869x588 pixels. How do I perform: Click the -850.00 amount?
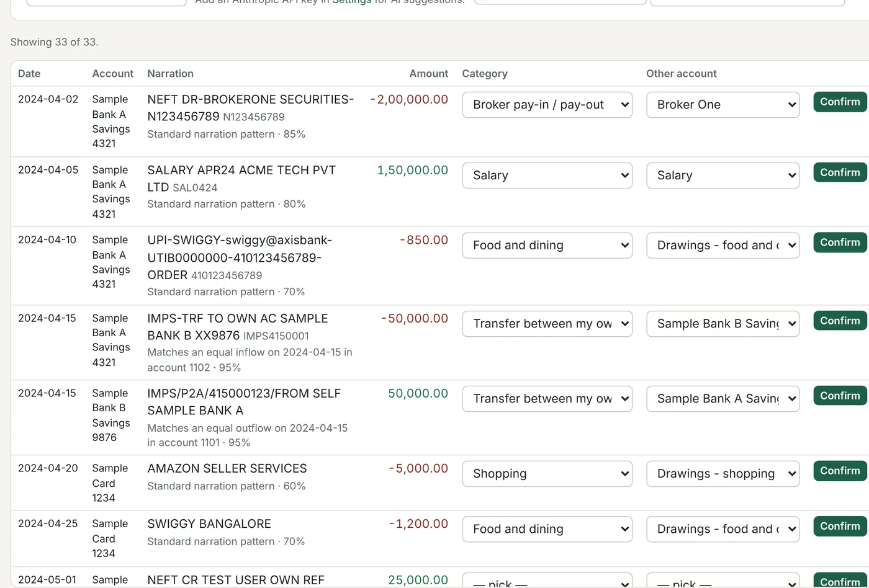click(x=424, y=240)
